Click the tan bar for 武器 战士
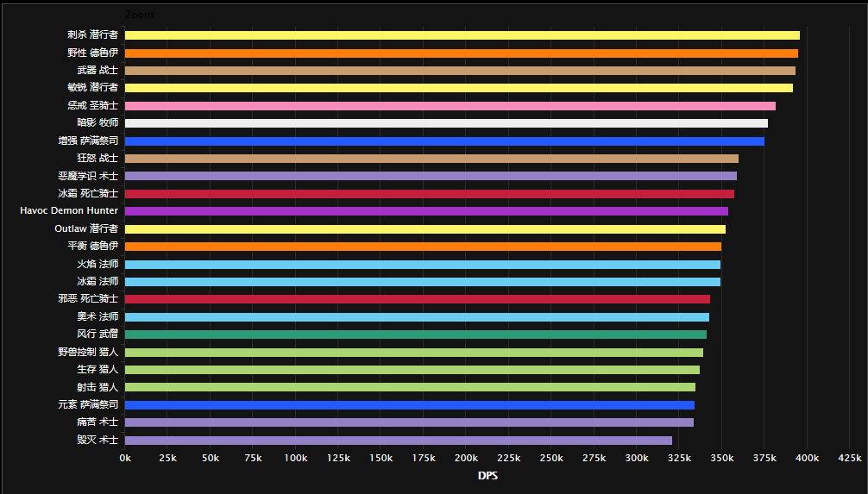Image resolution: width=868 pixels, height=494 pixels. (460, 71)
